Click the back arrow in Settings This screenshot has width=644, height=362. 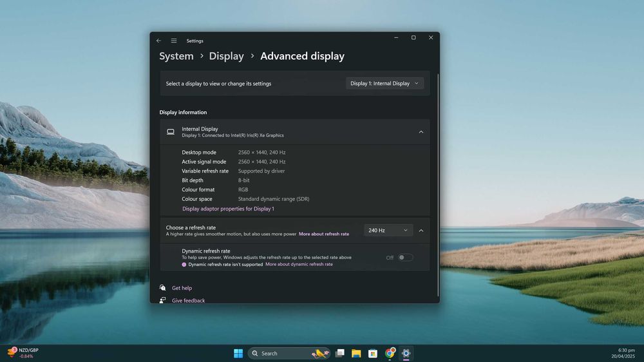click(158, 41)
